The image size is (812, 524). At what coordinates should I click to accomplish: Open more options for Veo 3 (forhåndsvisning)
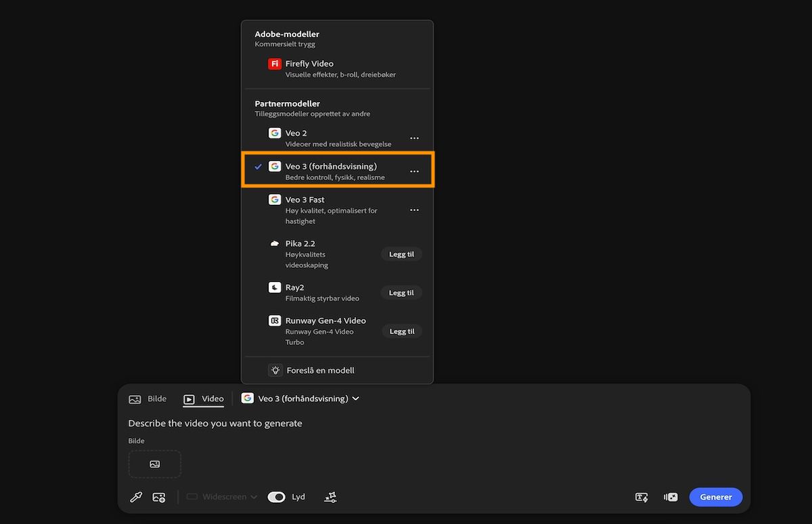click(x=414, y=171)
